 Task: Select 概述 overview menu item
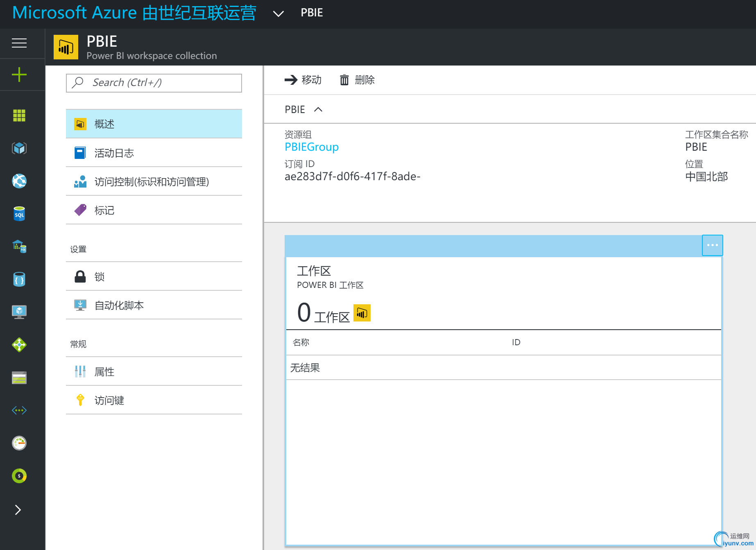(154, 124)
